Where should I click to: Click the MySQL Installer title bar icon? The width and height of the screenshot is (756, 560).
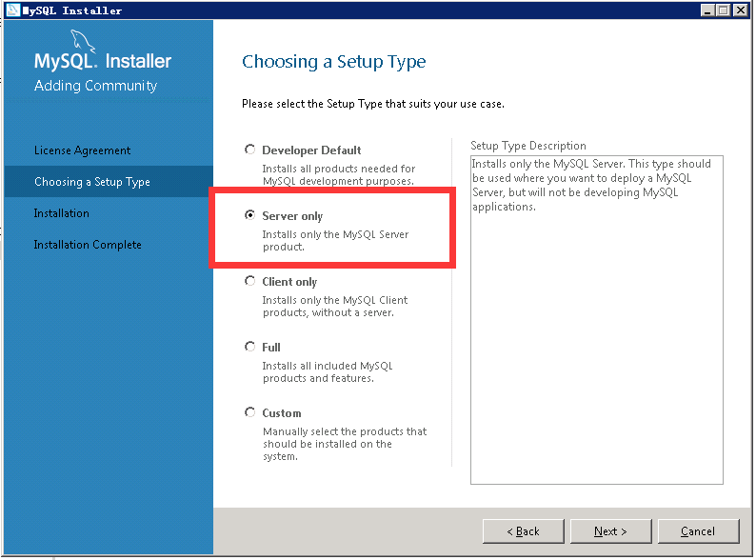[x=13, y=10]
